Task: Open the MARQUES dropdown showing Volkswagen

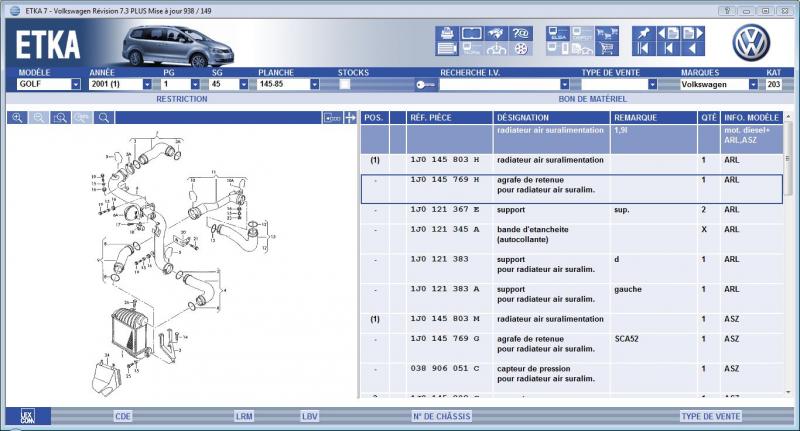Action: pyautogui.click(x=753, y=84)
